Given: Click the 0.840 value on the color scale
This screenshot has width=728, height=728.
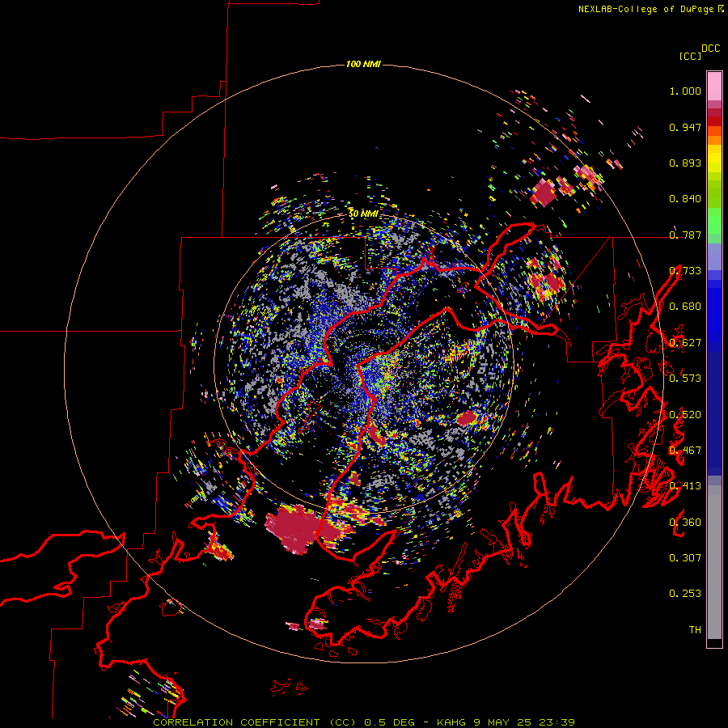Looking at the screenshot, I should click(x=685, y=199).
